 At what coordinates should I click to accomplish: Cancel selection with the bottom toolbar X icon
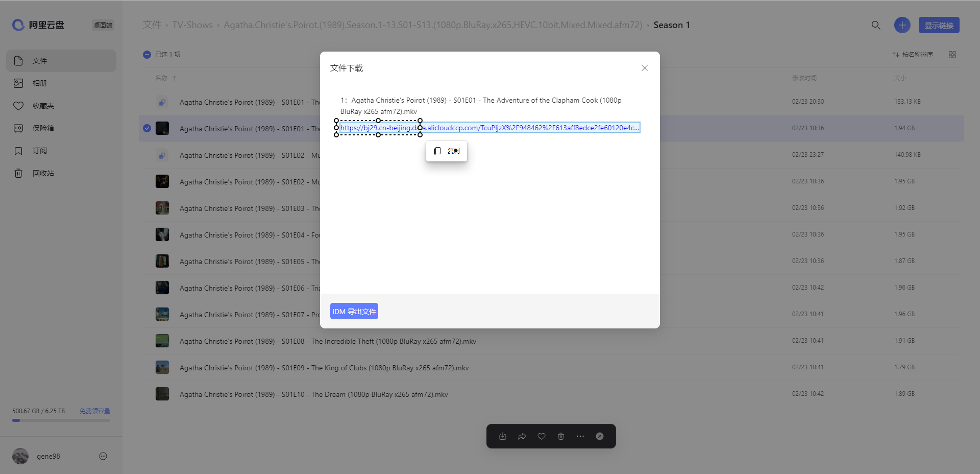tap(600, 436)
